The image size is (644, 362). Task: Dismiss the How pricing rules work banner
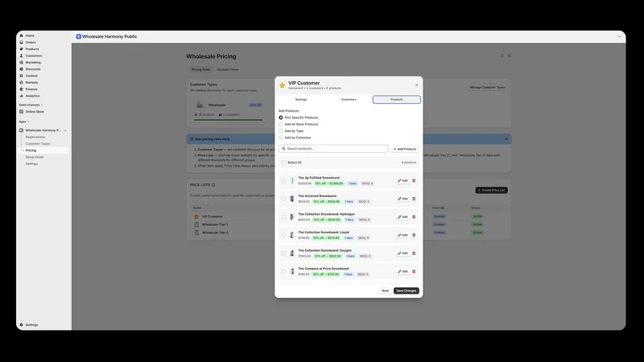[x=506, y=139]
